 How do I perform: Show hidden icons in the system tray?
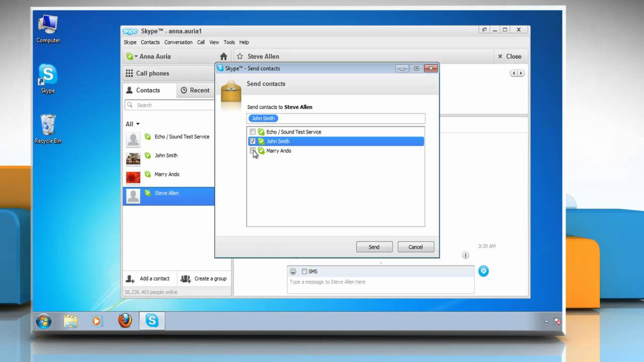[546, 321]
